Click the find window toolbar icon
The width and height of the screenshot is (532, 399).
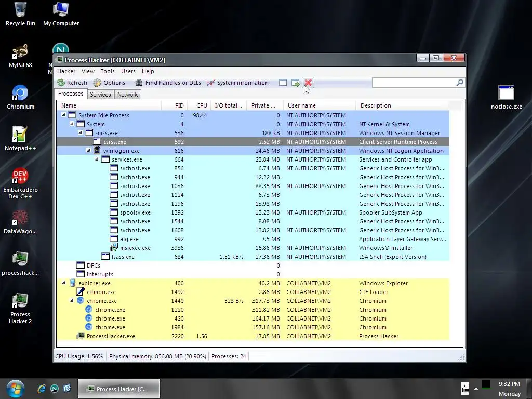(x=283, y=83)
